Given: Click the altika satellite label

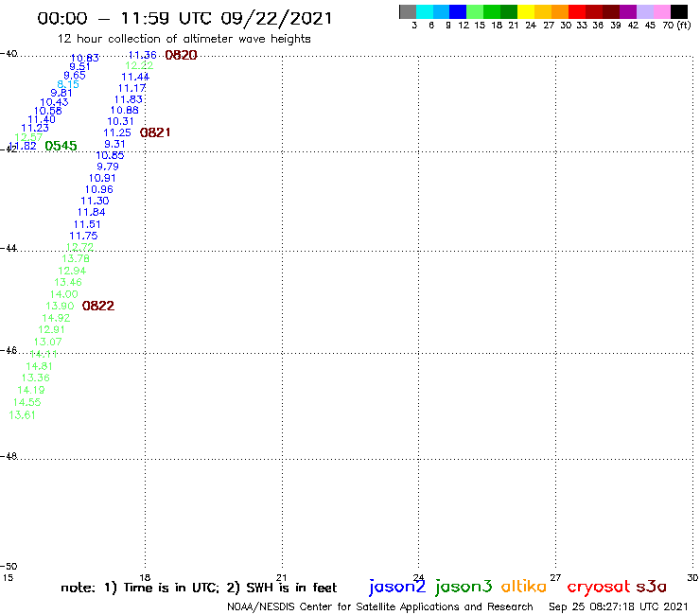Looking at the screenshot, I should point(524,587).
